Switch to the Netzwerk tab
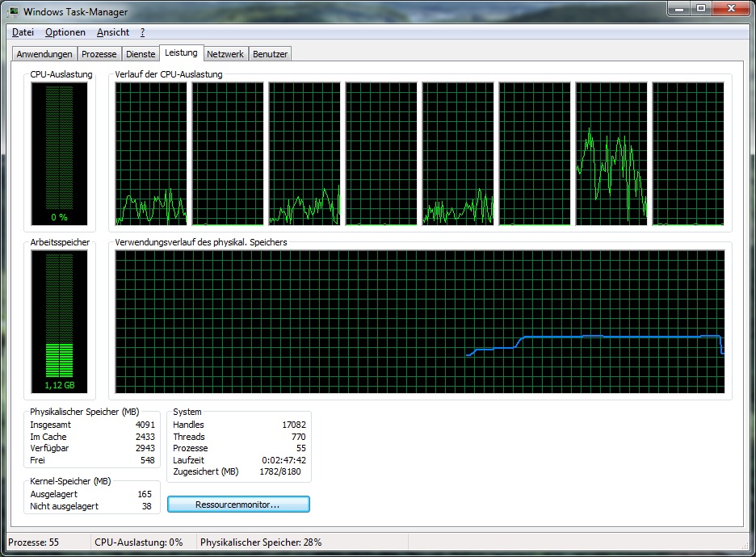 225,54
